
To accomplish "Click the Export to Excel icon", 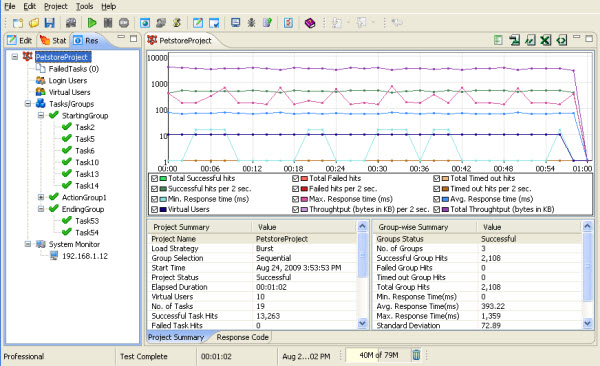I will 545,40.
